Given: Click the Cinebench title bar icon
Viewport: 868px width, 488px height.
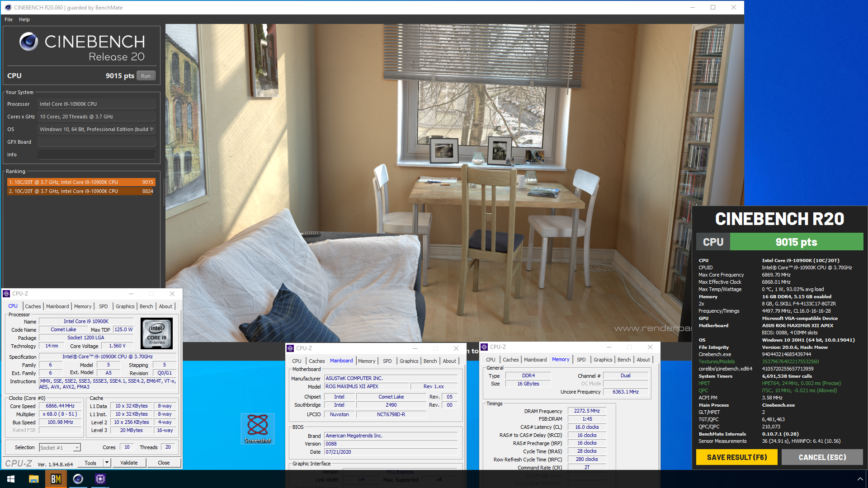Looking at the screenshot, I should coord(8,7).
